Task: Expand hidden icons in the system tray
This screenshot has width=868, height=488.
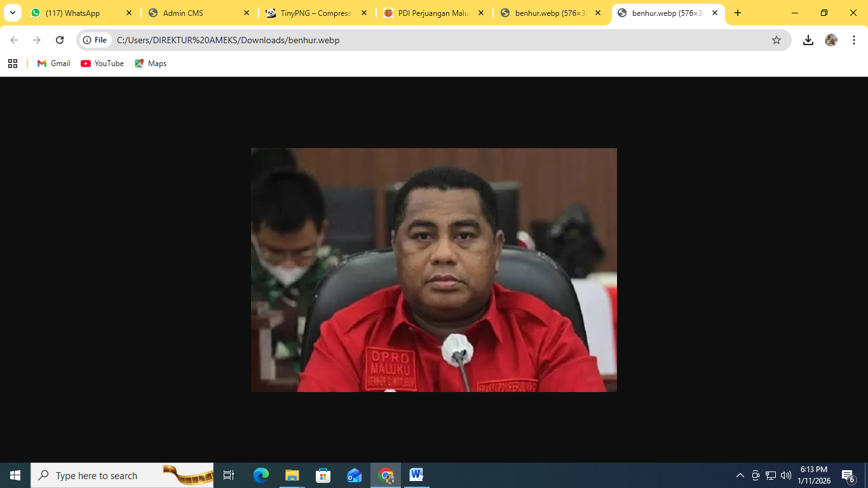Action: pyautogui.click(x=740, y=475)
